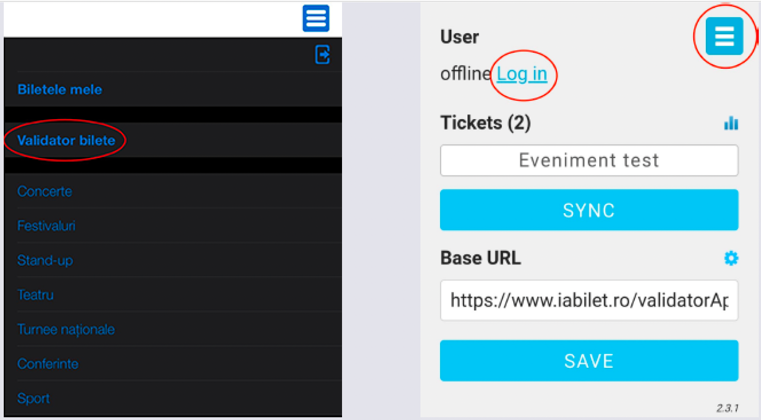Click into the Base URL text field
This screenshot has height=420, width=761.
[589, 300]
